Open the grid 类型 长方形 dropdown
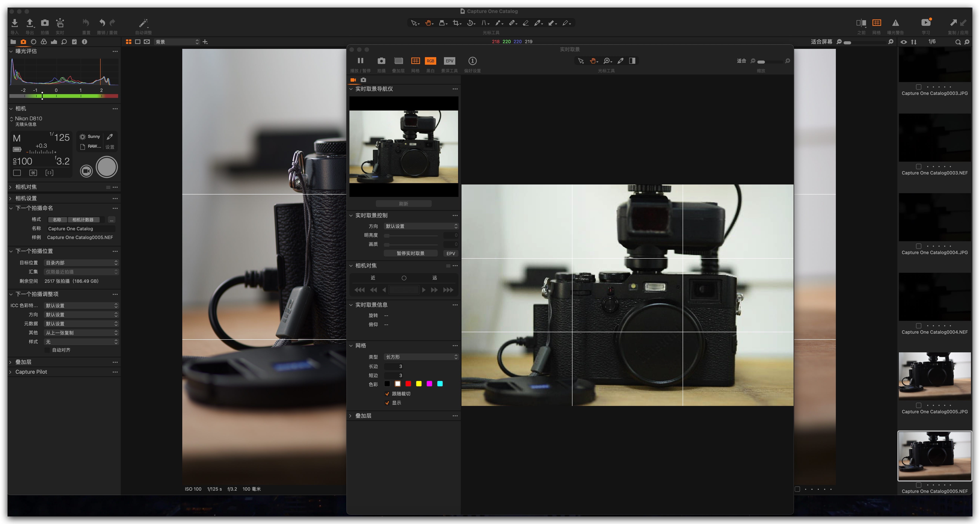The height and width of the screenshot is (524, 980). tap(421, 357)
